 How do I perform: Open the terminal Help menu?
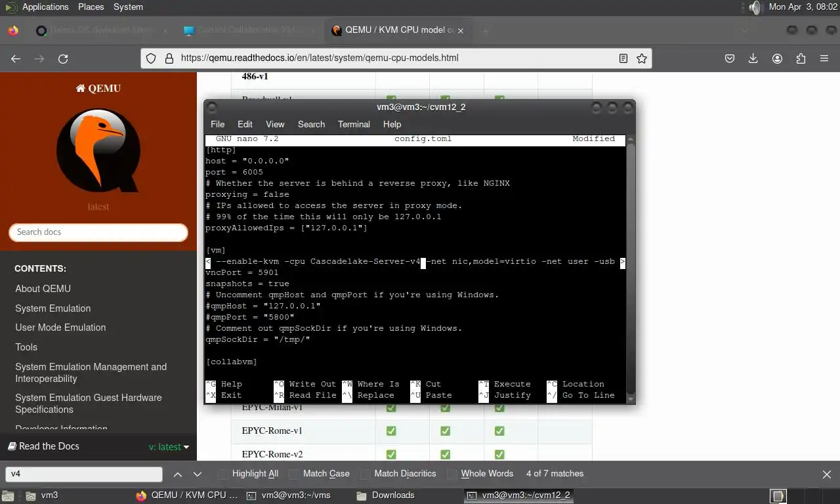click(392, 124)
